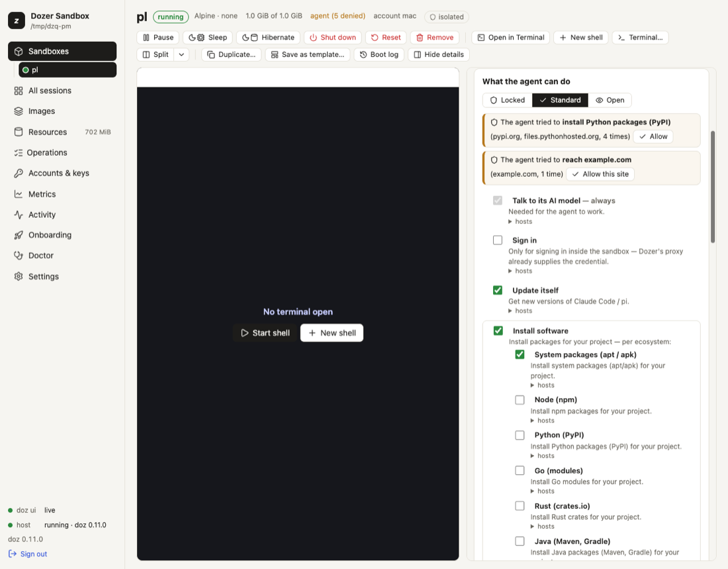Select the Standard permission mode
728x569 pixels.
(x=560, y=100)
